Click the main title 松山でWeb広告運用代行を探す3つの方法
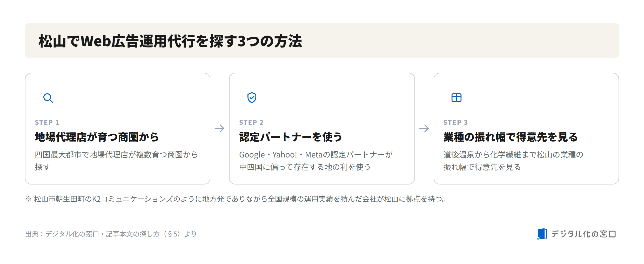The image size is (644, 264). [170, 41]
